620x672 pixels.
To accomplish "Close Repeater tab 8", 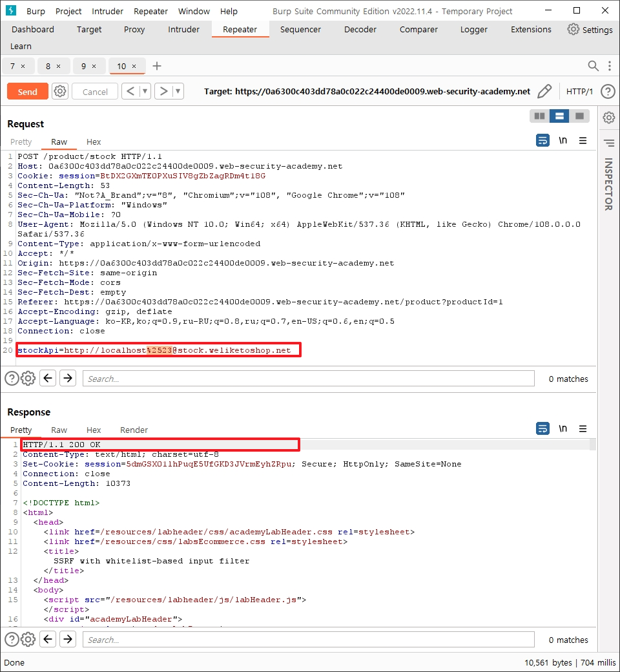I will tap(59, 66).
